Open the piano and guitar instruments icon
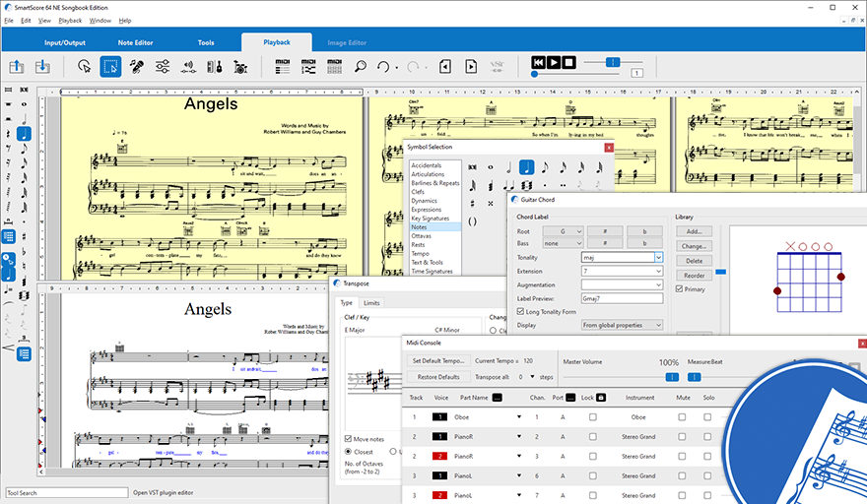This screenshot has width=867, height=504. 215,67
